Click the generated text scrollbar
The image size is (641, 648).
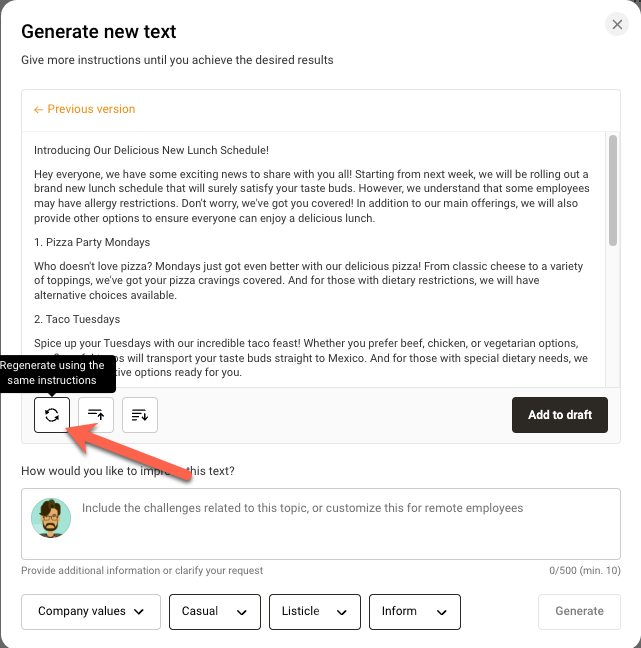(612, 190)
